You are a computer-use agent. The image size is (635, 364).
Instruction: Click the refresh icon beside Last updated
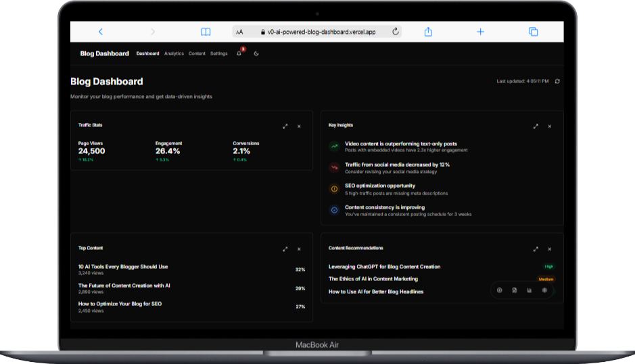pos(557,81)
